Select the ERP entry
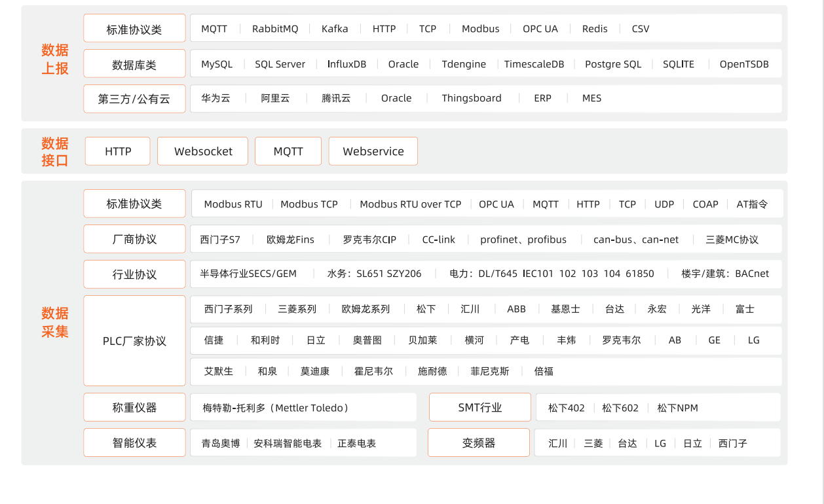Image resolution: width=824 pixels, height=504 pixels. [x=542, y=98]
